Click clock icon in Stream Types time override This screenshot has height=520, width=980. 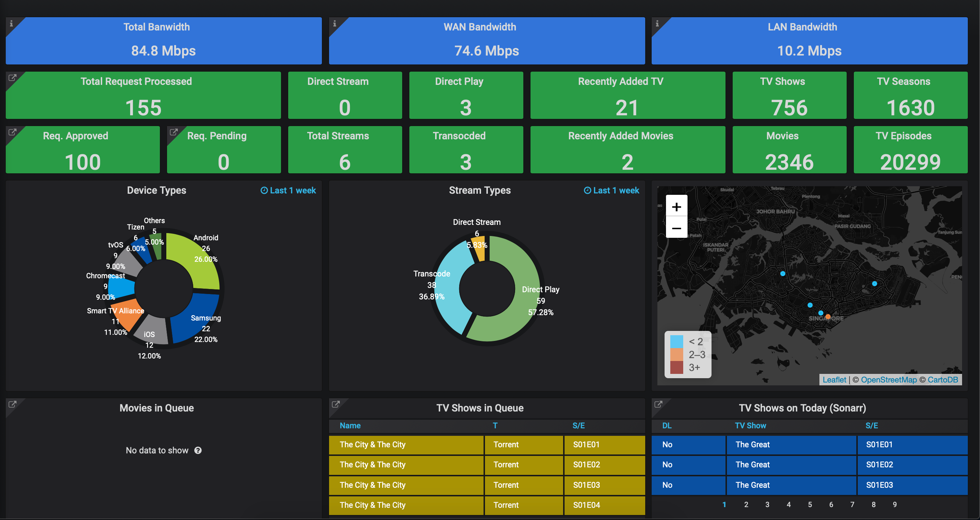point(587,191)
